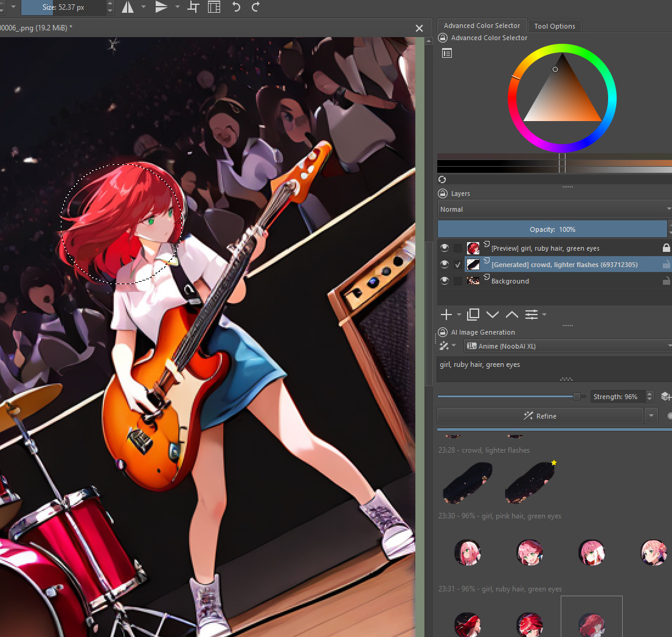
Task: Open the color selector settings icon
Action: pos(447,53)
